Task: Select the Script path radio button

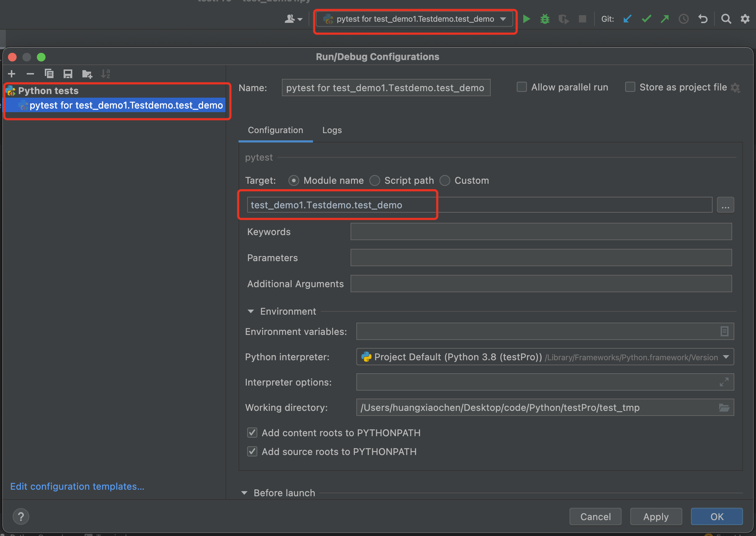Action: (375, 180)
